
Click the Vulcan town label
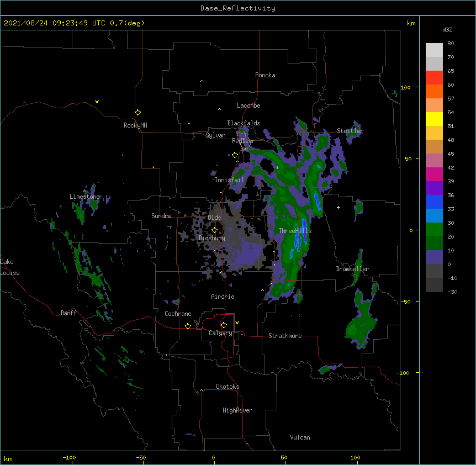click(x=300, y=437)
